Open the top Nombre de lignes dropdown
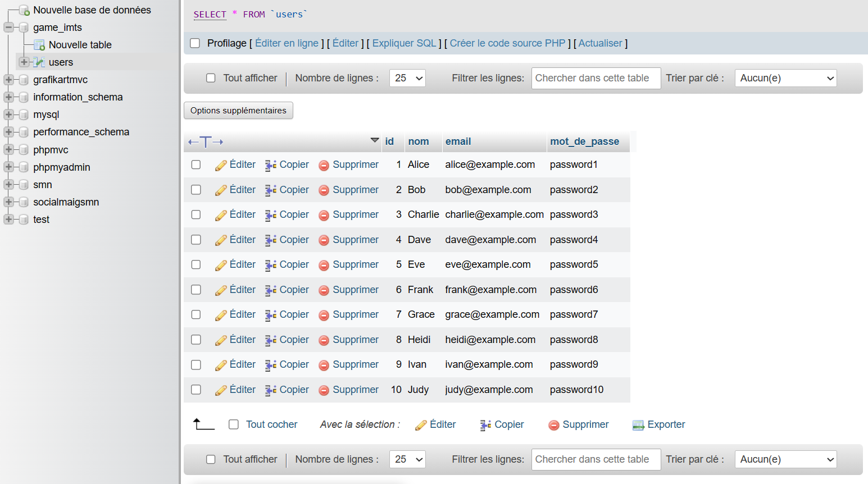Image resolution: width=868 pixels, height=484 pixels. 407,78
